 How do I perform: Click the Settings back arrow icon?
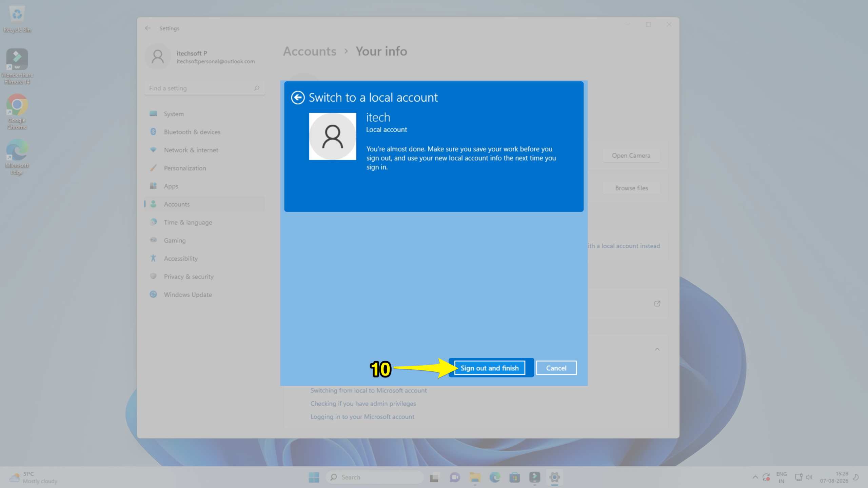(148, 28)
